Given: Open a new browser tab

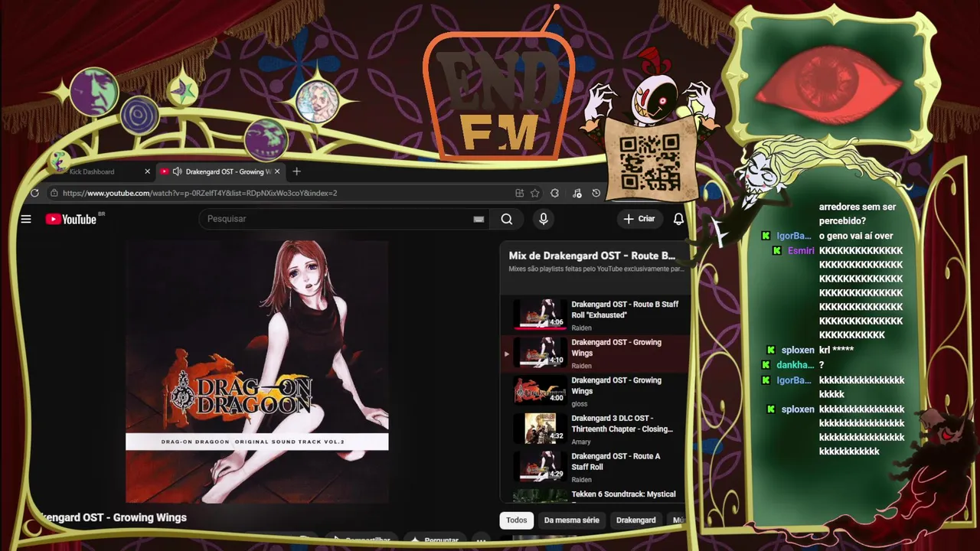Looking at the screenshot, I should (x=296, y=171).
